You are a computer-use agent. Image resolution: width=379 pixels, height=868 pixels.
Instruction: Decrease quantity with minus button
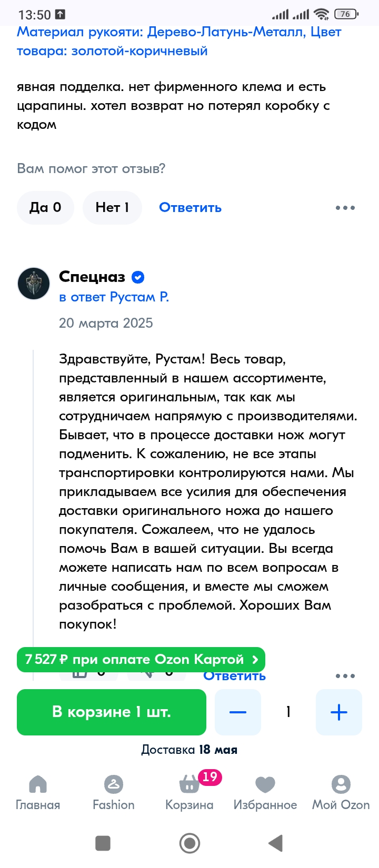[x=238, y=712]
